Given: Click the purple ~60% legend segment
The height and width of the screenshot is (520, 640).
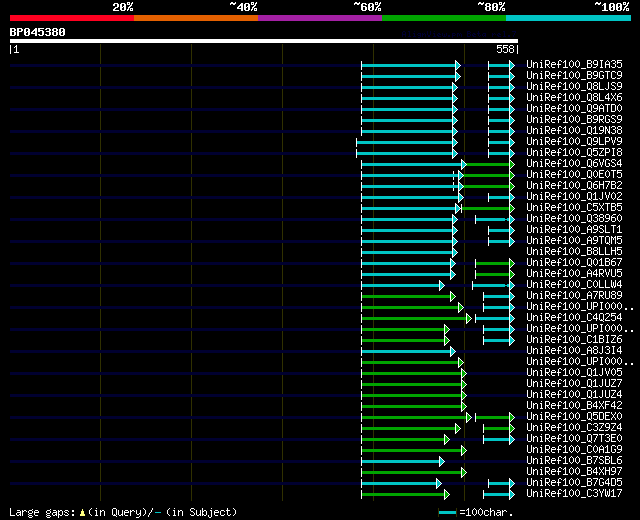Looking at the screenshot, I should (x=320, y=18).
